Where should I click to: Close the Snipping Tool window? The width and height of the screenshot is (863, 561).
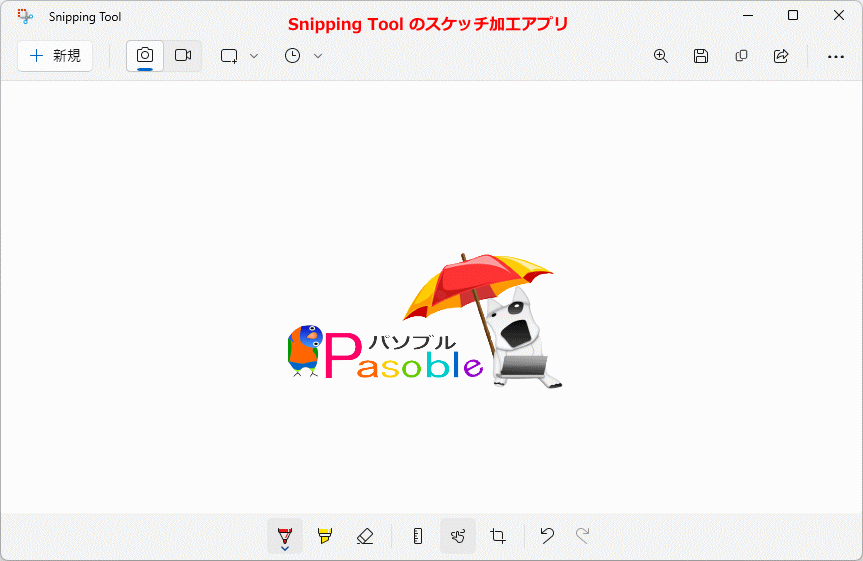[x=839, y=15]
